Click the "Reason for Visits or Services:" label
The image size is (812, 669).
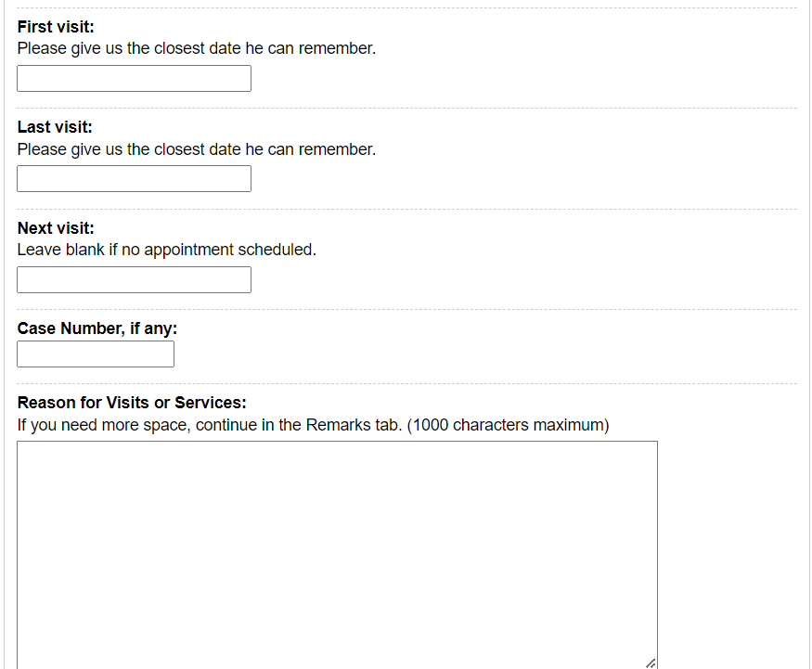coord(132,403)
